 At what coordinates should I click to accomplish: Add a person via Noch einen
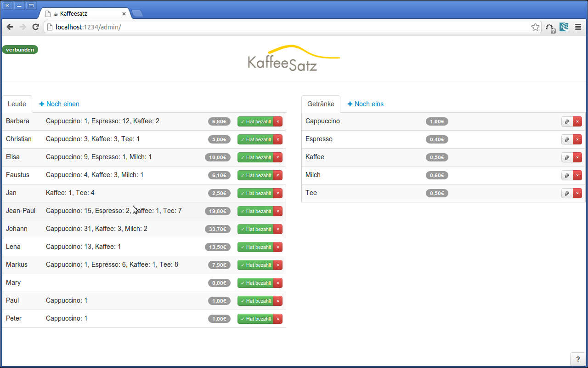coord(59,104)
